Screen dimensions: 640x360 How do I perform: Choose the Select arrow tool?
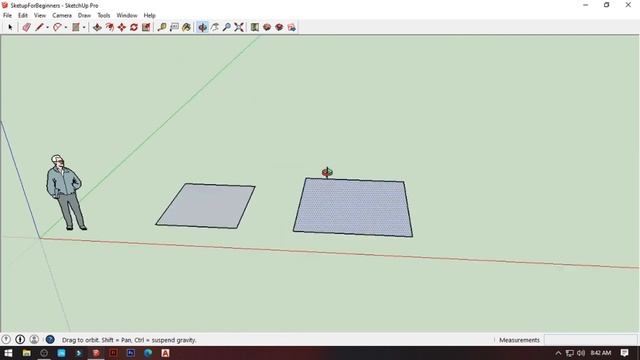click(10, 27)
